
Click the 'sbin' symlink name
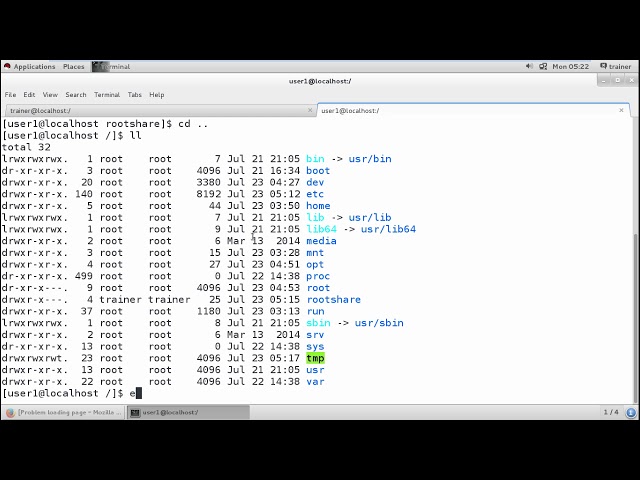(318, 323)
